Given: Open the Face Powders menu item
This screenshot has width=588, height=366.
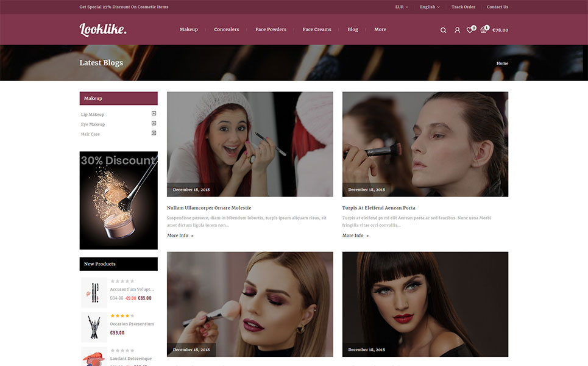Looking at the screenshot, I should (271, 29).
